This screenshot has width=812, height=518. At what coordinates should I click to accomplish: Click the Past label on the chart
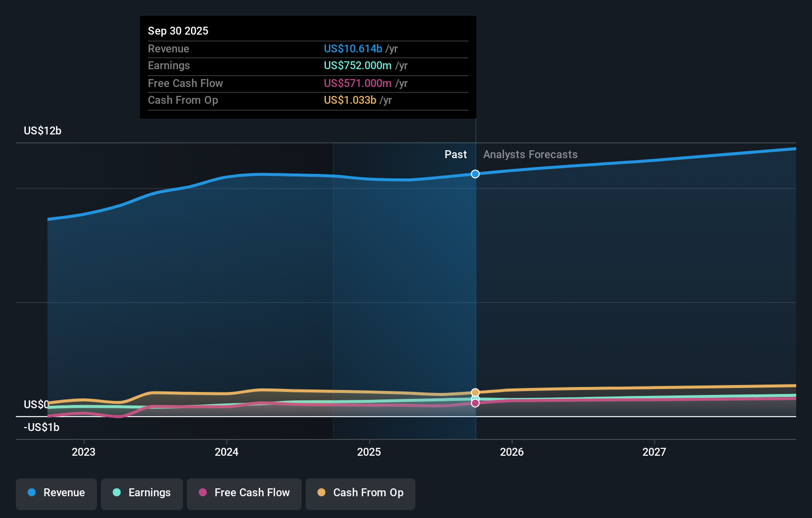[455, 154]
